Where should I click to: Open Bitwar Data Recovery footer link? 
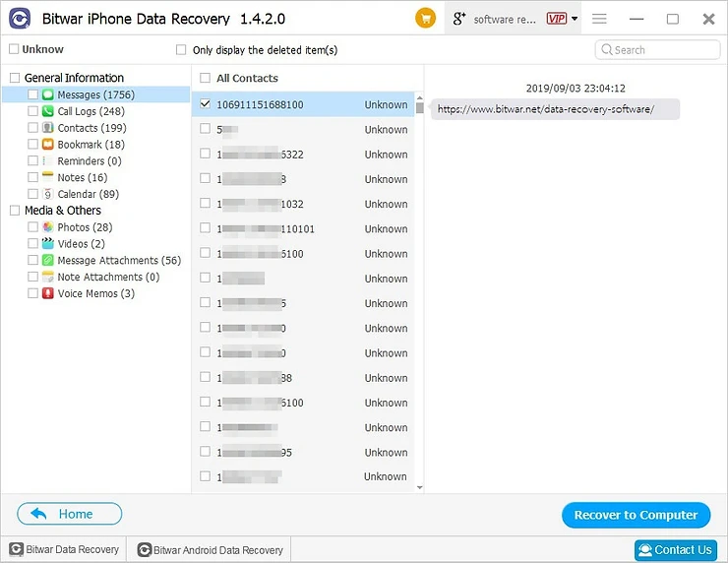(x=64, y=549)
